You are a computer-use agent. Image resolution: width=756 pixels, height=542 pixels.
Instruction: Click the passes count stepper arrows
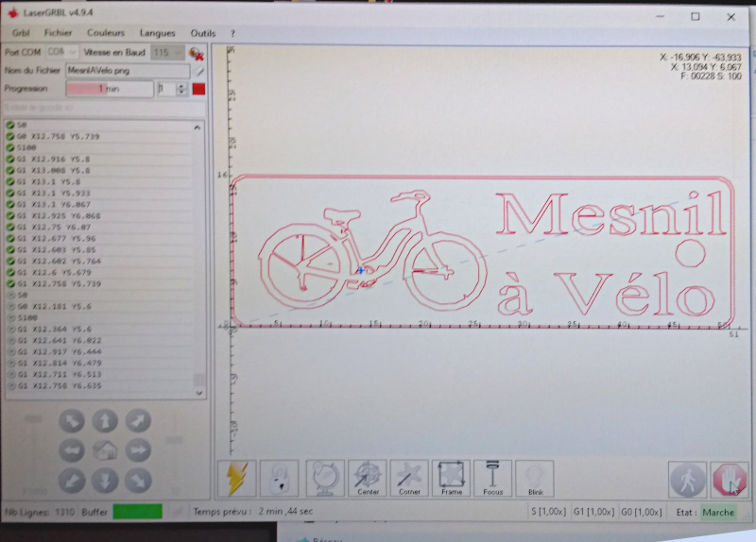(x=181, y=89)
